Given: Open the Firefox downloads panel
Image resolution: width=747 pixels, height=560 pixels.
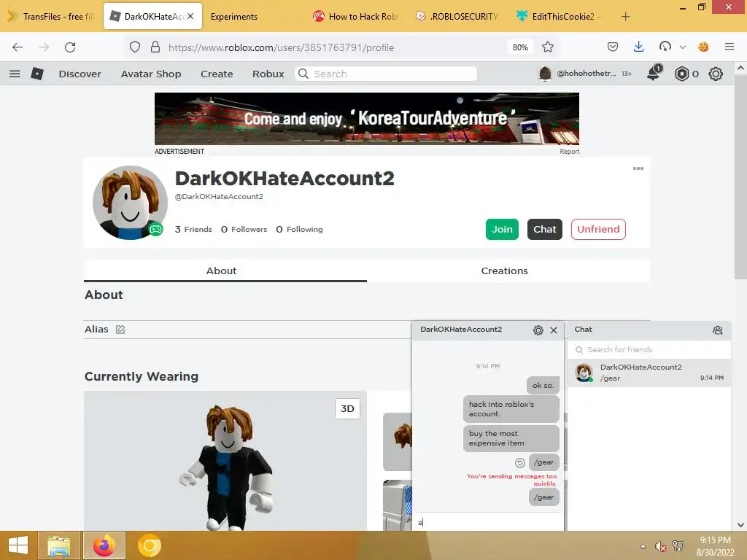Looking at the screenshot, I should point(639,47).
